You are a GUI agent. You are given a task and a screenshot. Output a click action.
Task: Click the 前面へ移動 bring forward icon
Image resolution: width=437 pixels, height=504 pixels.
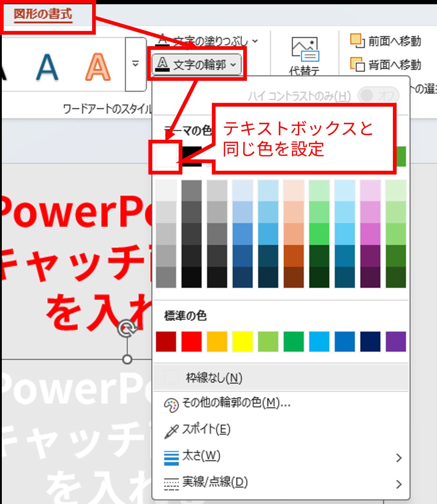point(357,41)
